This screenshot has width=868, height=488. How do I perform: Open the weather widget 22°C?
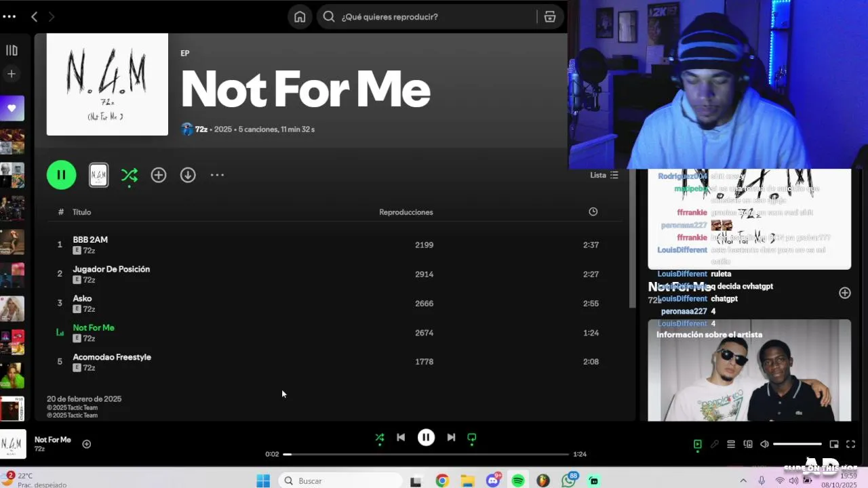point(34,480)
